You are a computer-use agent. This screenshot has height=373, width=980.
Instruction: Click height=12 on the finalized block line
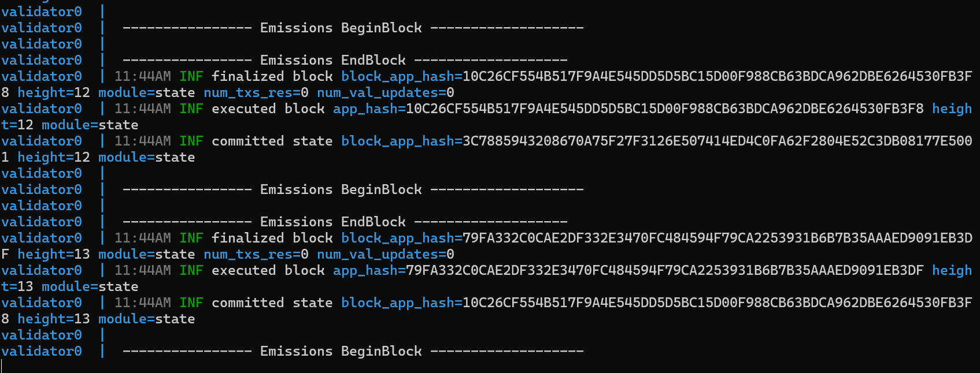point(54,92)
